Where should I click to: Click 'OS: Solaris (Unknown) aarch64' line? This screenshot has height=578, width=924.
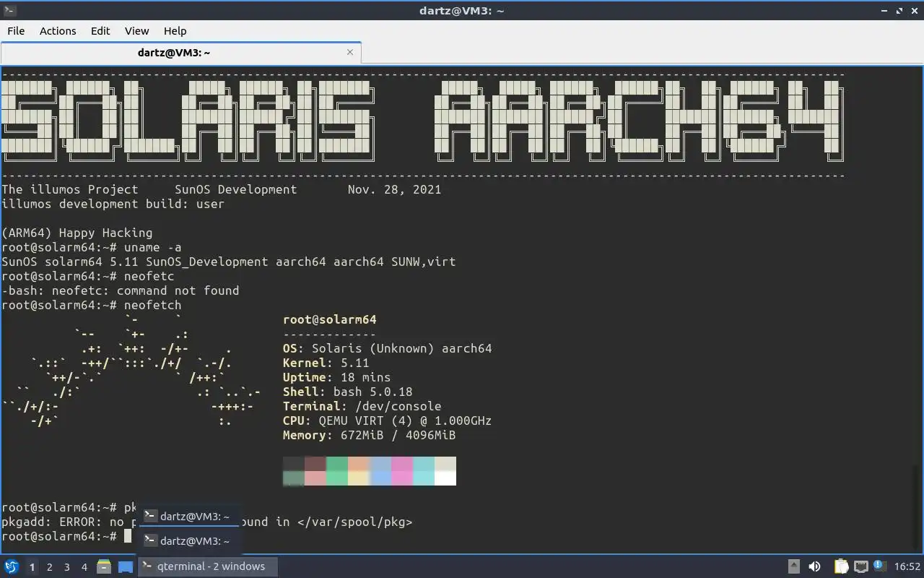(388, 348)
